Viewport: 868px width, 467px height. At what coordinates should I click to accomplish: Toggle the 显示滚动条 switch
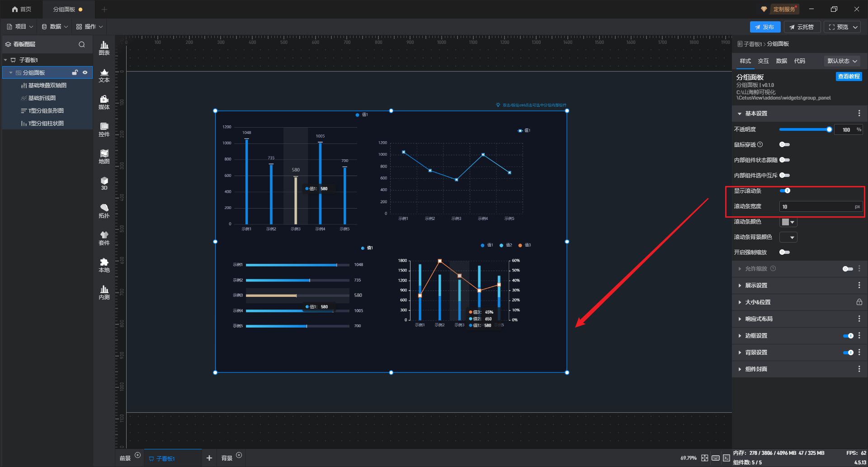pos(785,191)
